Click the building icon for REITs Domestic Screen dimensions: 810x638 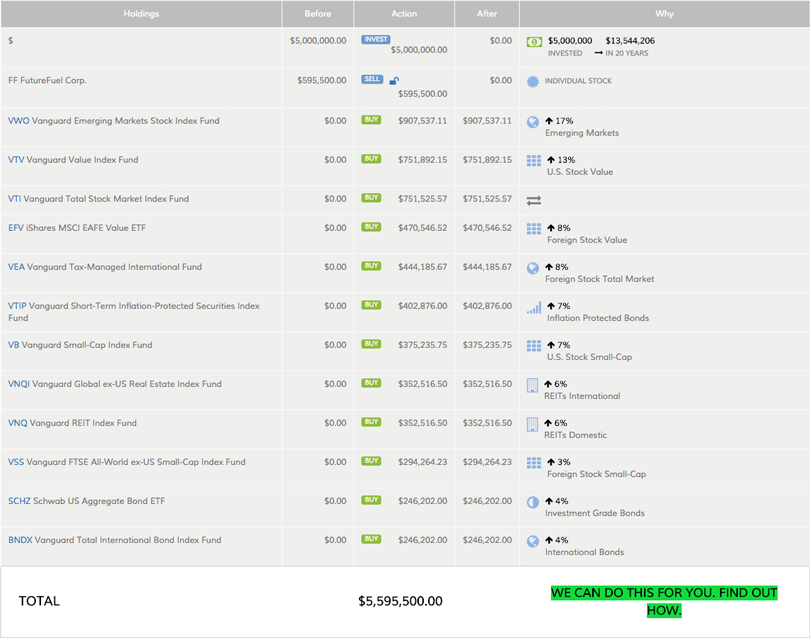click(x=532, y=424)
